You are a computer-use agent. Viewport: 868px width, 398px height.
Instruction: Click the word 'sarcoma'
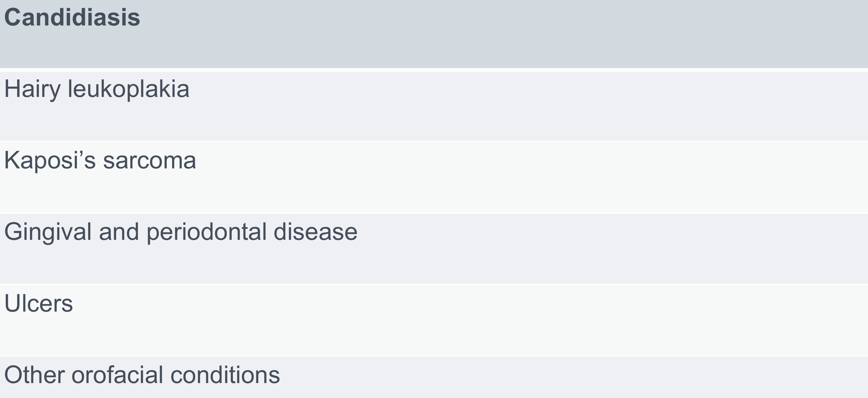click(x=149, y=160)
